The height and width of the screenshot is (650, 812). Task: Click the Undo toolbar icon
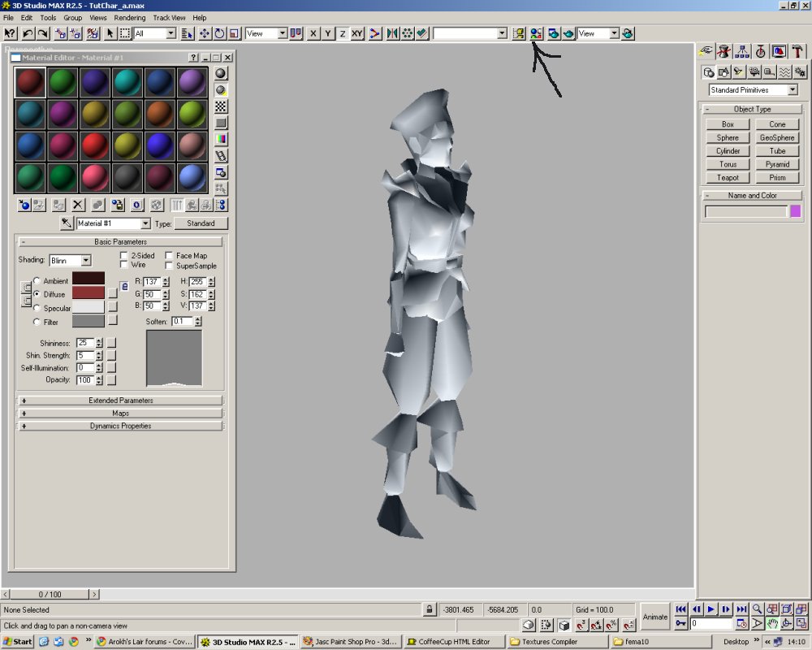pyautogui.click(x=28, y=33)
